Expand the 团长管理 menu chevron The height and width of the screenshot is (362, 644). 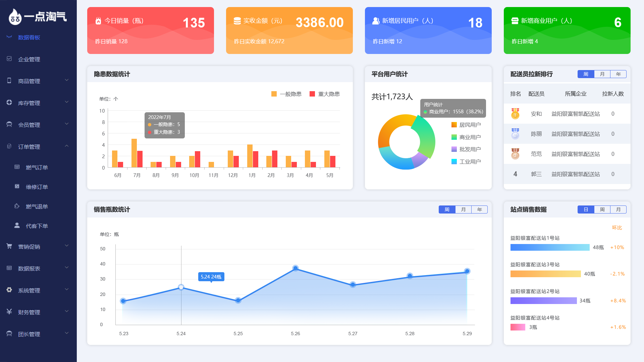click(x=67, y=333)
